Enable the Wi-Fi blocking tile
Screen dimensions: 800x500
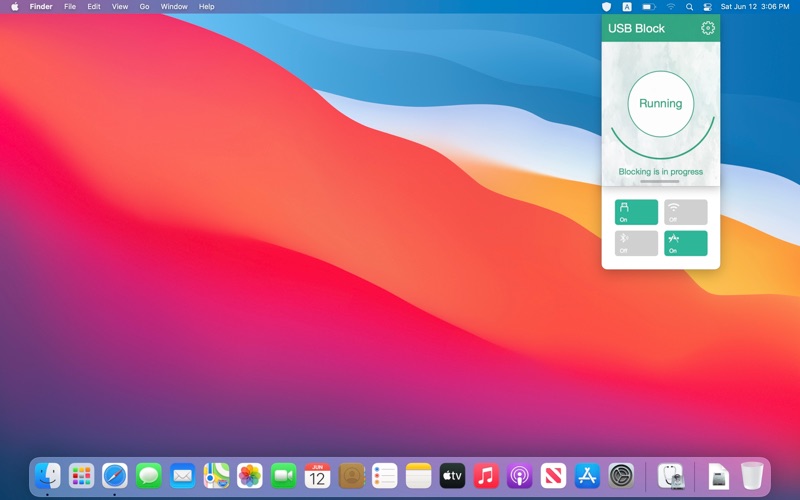pyautogui.click(x=685, y=212)
